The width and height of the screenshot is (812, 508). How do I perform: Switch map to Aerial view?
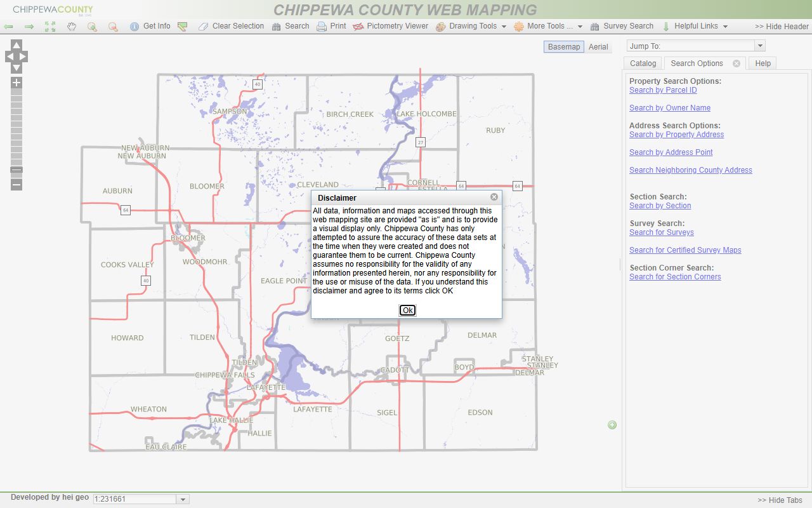[x=598, y=47]
